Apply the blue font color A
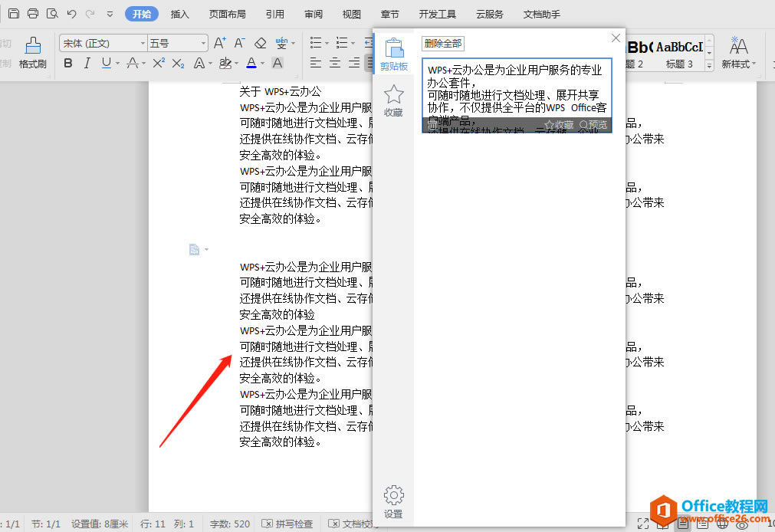The width and height of the screenshot is (775, 532). coord(251,63)
